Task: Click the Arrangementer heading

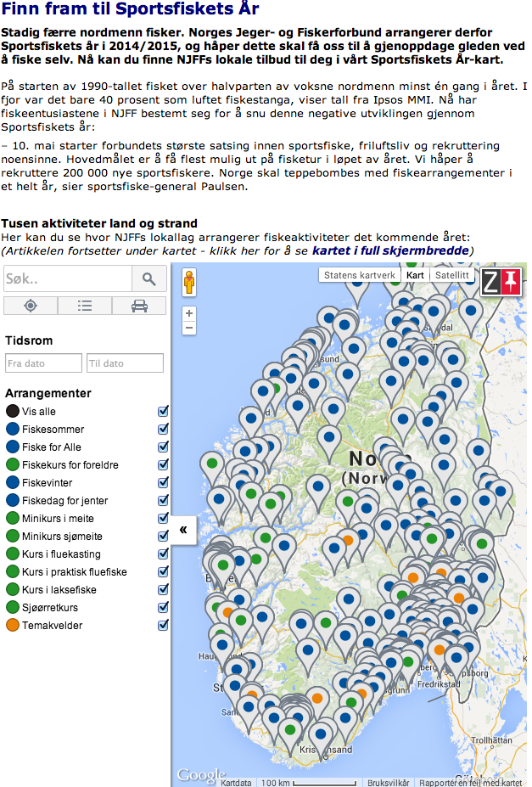Action: pos(48,393)
